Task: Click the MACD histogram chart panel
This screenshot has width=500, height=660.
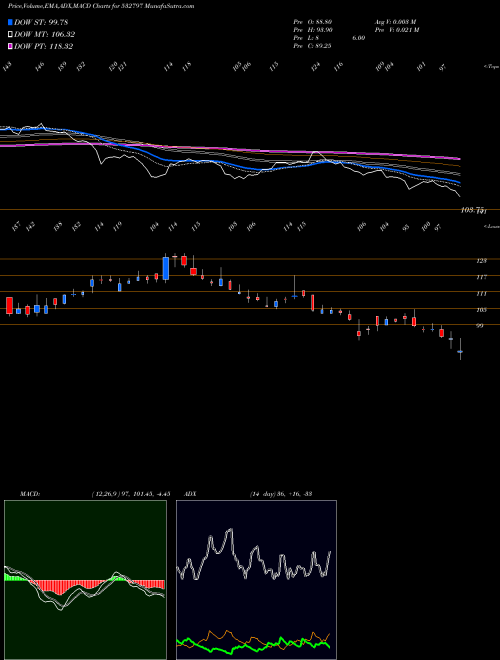Action: point(85,580)
